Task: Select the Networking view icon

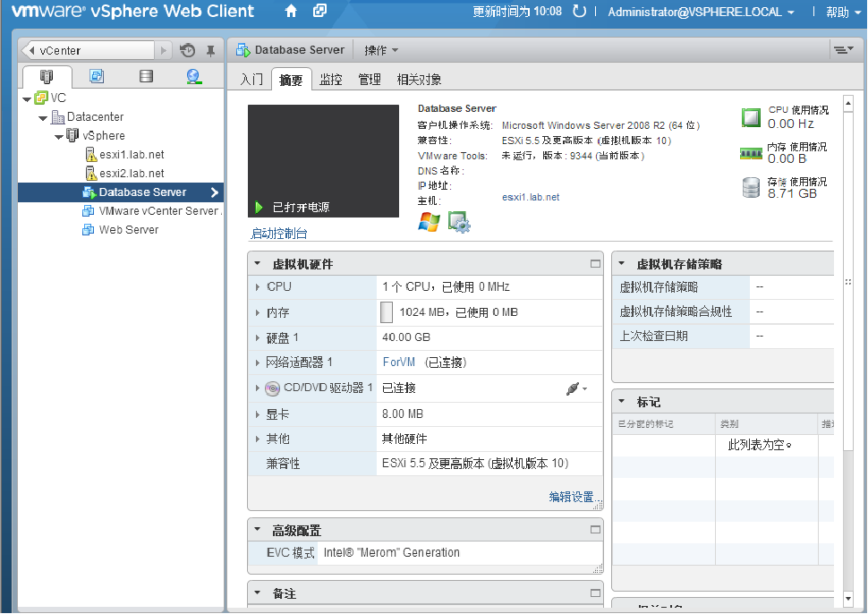Action: (x=194, y=76)
